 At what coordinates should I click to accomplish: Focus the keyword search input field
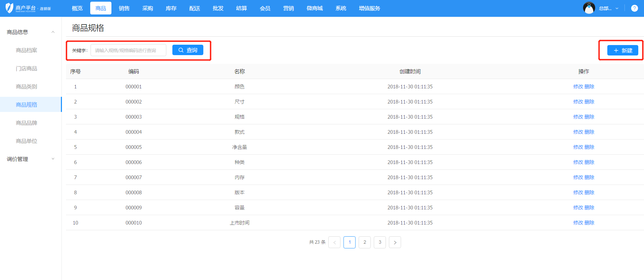click(128, 50)
